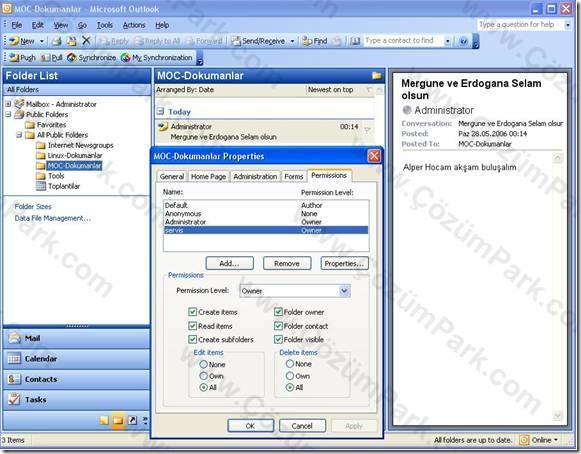The height and width of the screenshot is (454, 581).
Task: Click the folder icon in MOC-Dokumanlar header
Action: tap(376, 76)
